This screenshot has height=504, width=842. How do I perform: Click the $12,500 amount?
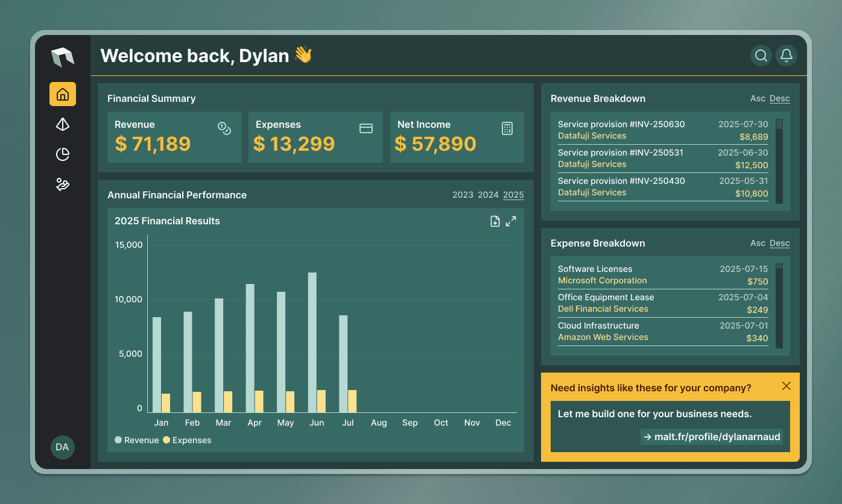coord(752,165)
